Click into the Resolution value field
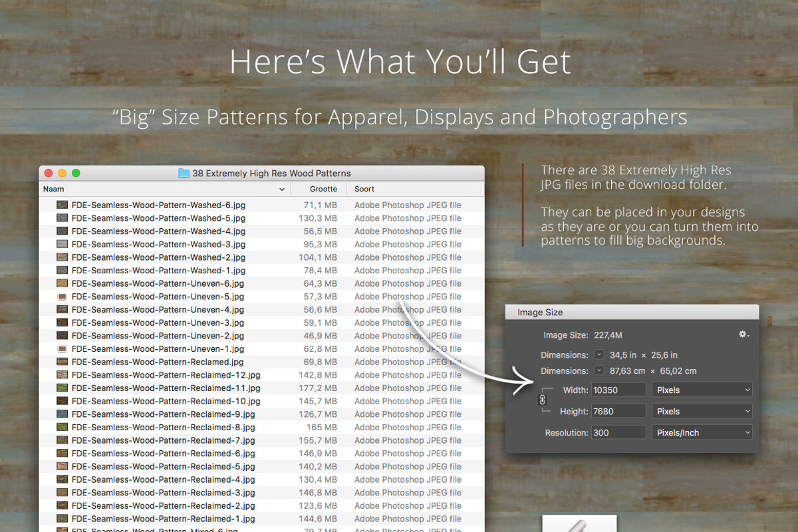This screenshot has width=798, height=532. coord(617,432)
